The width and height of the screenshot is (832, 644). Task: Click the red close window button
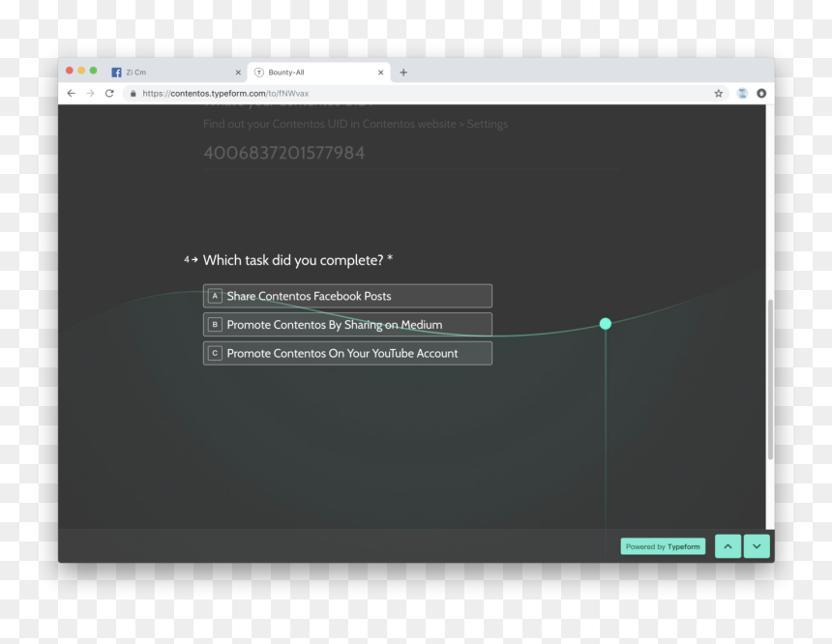[x=70, y=71]
